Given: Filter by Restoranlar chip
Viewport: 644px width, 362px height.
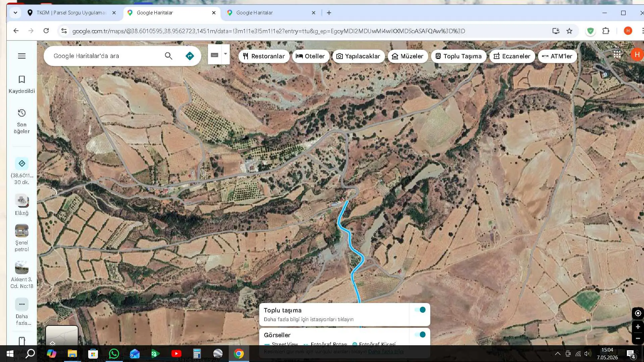Looking at the screenshot, I should point(264,56).
